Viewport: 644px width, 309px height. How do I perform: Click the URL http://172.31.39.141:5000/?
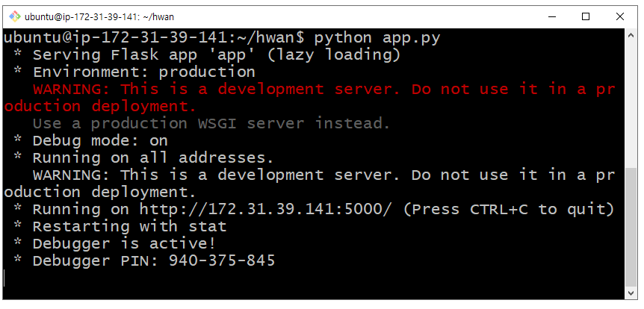click(266, 210)
